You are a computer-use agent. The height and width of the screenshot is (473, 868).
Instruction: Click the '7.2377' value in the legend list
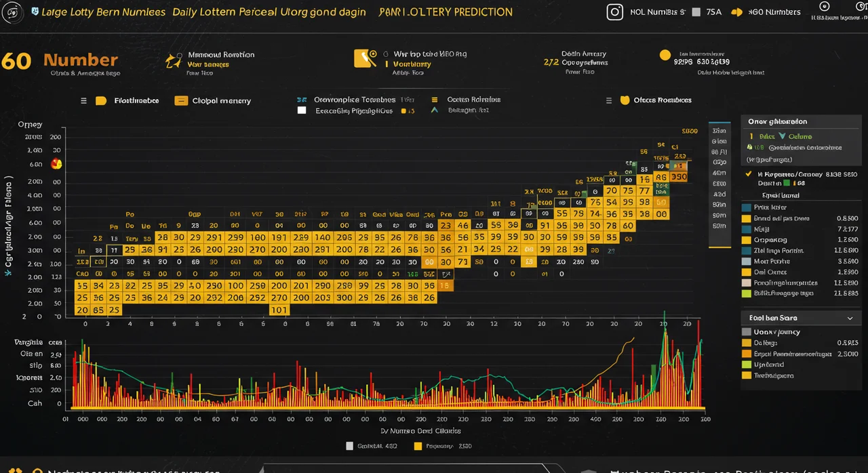point(847,229)
